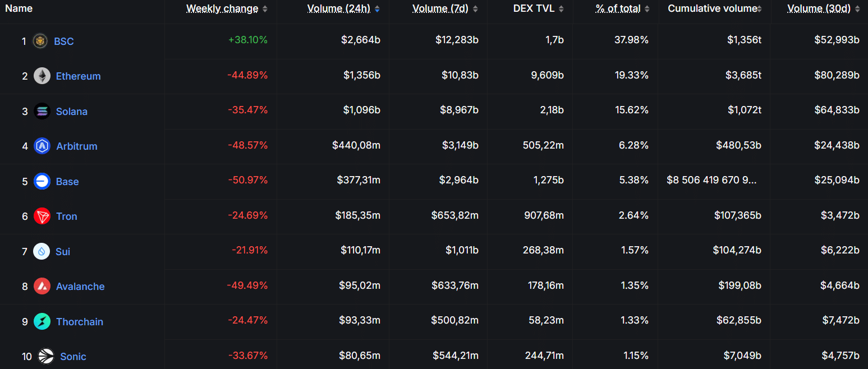Open the Avalanche chain link

point(80,287)
